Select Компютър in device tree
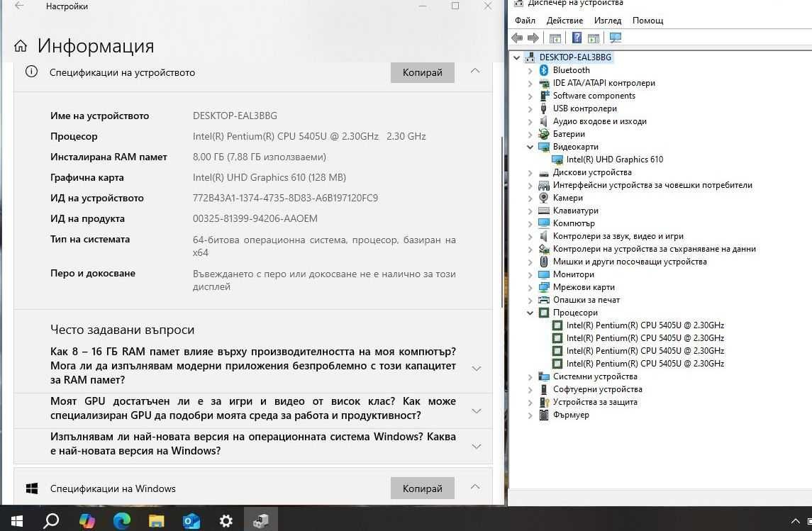Image resolution: width=812 pixels, height=531 pixels. pyautogui.click(x=574, y=223)
